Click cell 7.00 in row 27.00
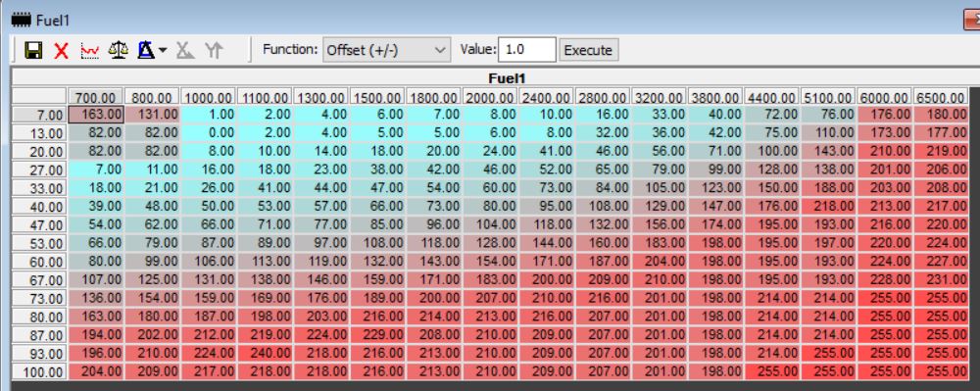The height and width of the screenshot is (391, 980). (96, 170)
